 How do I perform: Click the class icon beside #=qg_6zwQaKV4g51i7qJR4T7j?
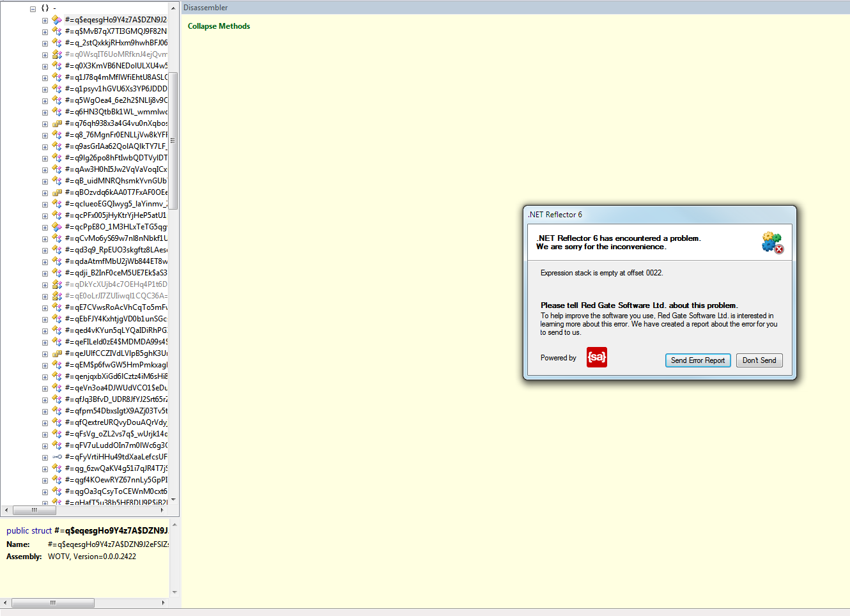click(57, 468)
